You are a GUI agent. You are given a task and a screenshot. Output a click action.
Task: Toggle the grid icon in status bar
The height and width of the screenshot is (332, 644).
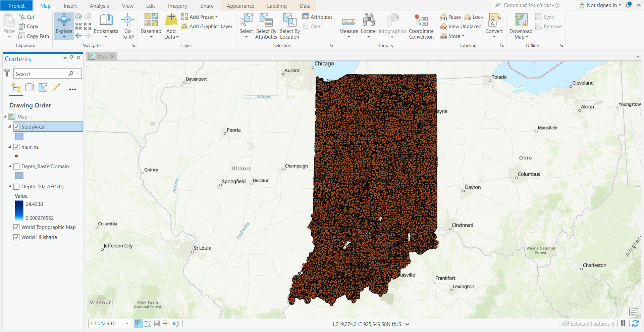[x=157, y=324]
